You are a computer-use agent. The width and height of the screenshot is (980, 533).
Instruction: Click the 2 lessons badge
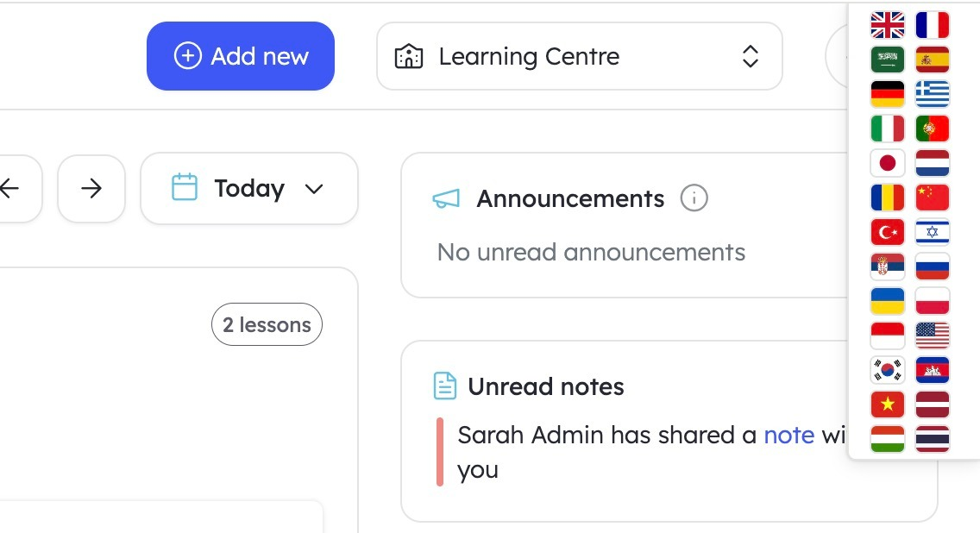267,324
